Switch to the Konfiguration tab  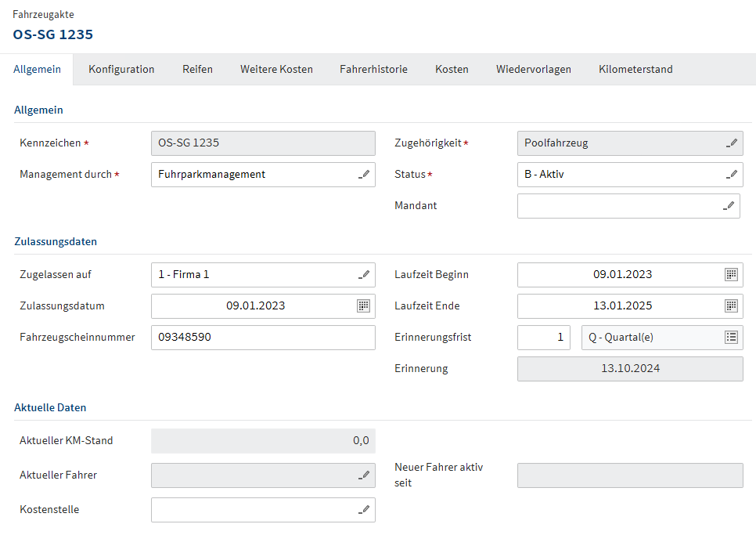(121, 69)
